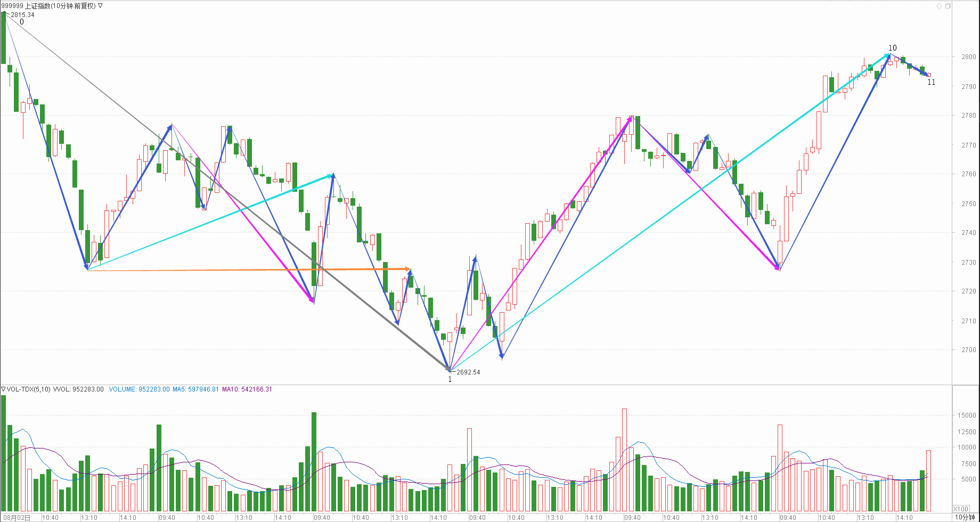Select the 2815.34 high price marker

click(x=22, y=15)
